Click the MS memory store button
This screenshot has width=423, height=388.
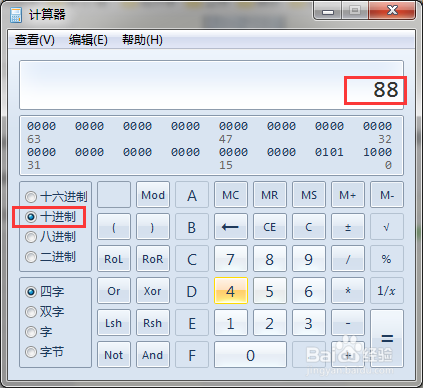click(x=309, y=195)
